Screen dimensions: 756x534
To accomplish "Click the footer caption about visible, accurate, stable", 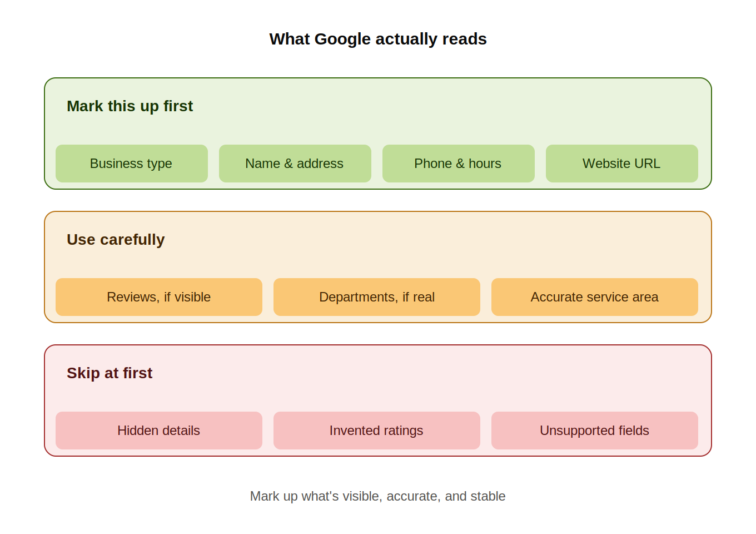I will click(x=378, y=496).
